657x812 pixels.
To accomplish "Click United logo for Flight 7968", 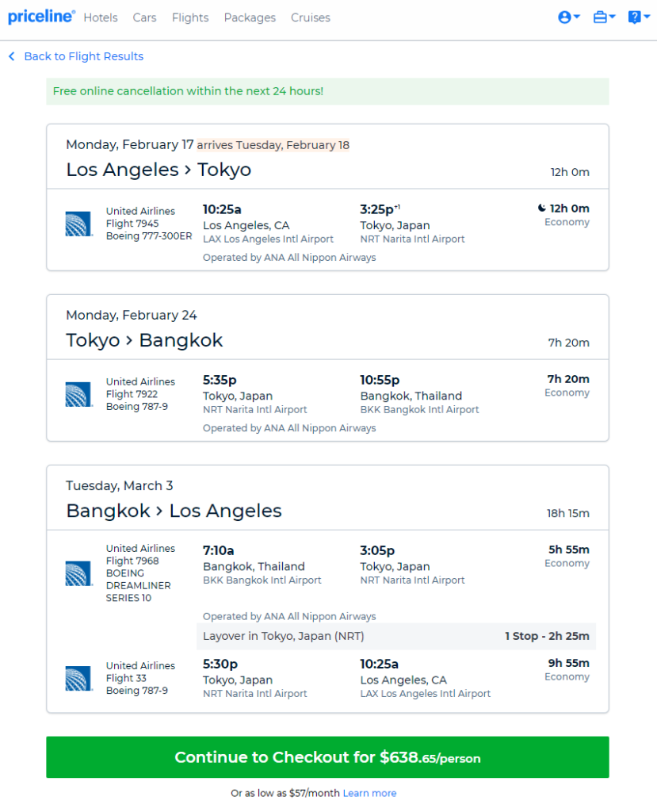I will (x=78, y=573).
